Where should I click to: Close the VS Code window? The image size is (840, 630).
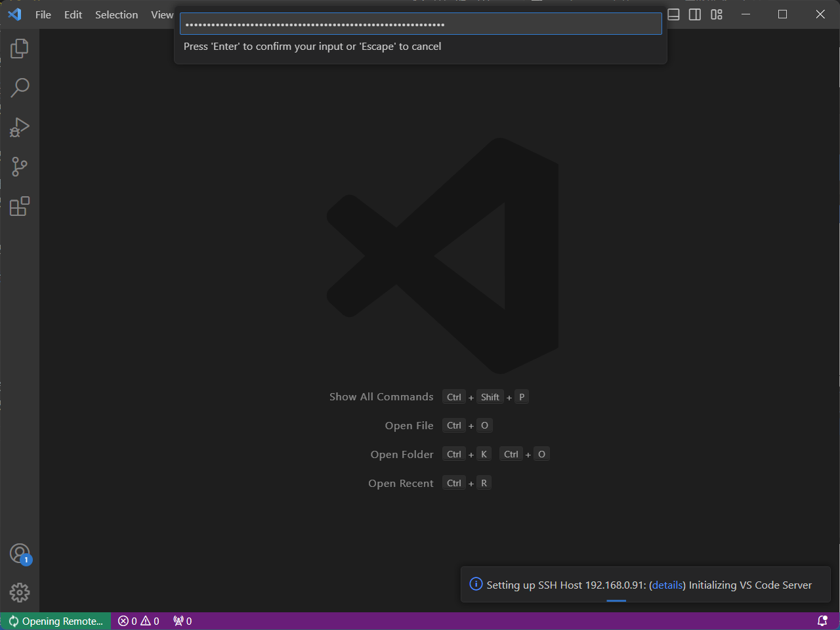pyautogui.click(x=820, y=14)
